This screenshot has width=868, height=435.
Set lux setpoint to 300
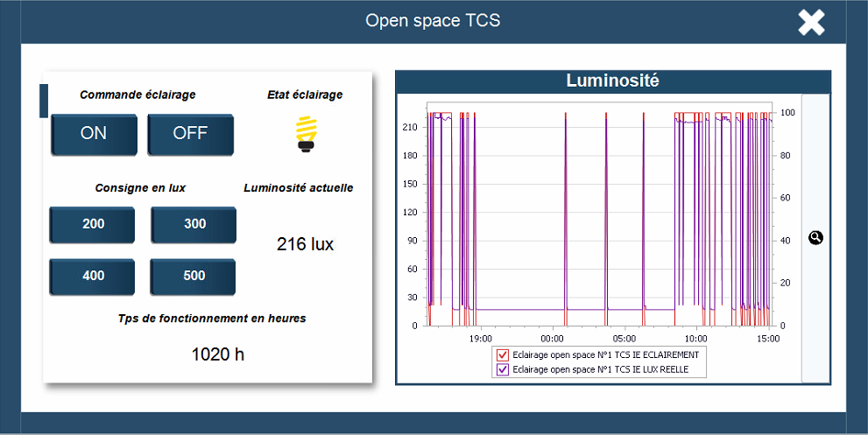[194, 225]
